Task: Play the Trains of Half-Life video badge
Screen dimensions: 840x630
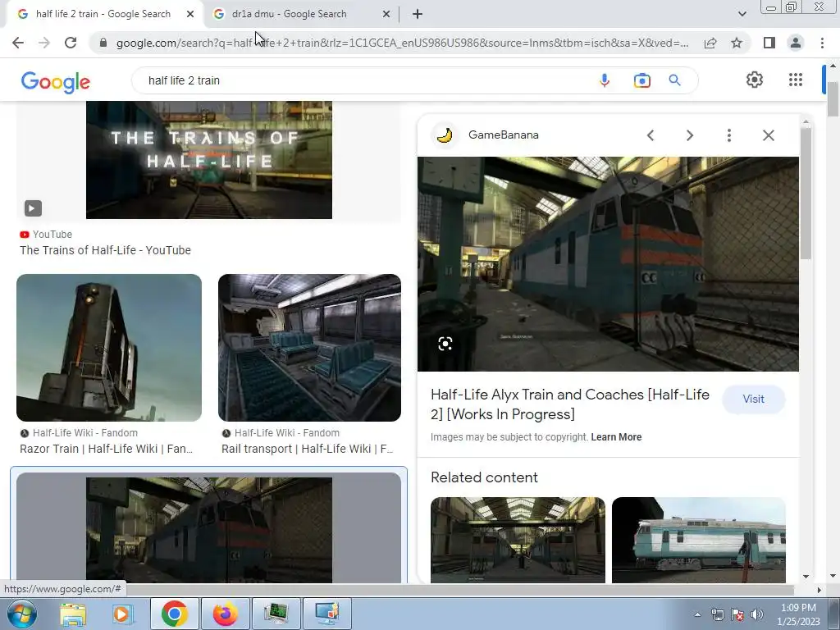Action: (x=33, y=208)
